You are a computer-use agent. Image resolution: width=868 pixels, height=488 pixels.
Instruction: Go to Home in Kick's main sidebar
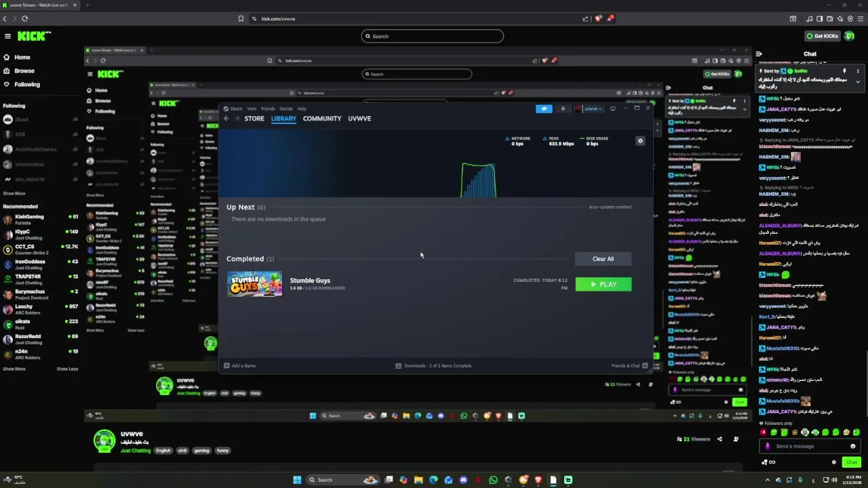(x=17, y=57)
